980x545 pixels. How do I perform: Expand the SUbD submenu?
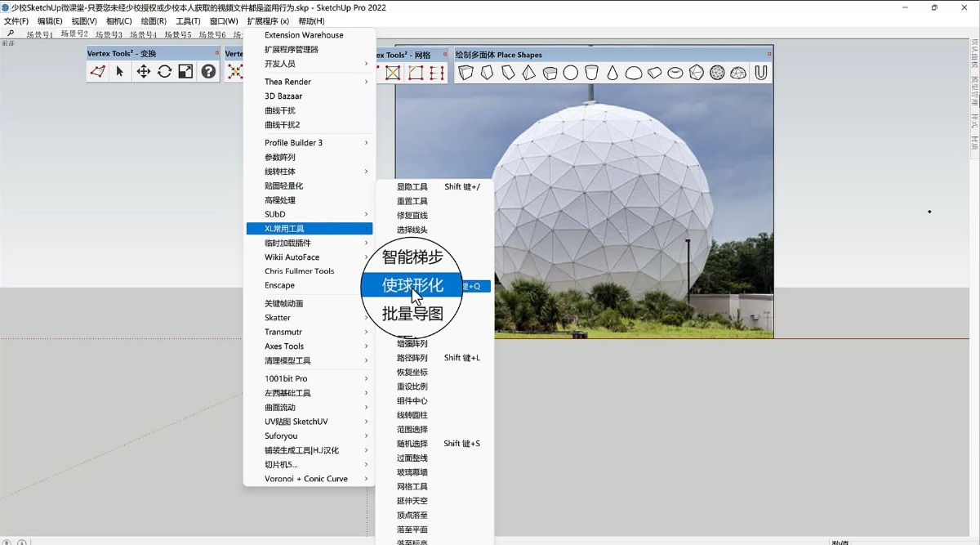coord(310,214)
